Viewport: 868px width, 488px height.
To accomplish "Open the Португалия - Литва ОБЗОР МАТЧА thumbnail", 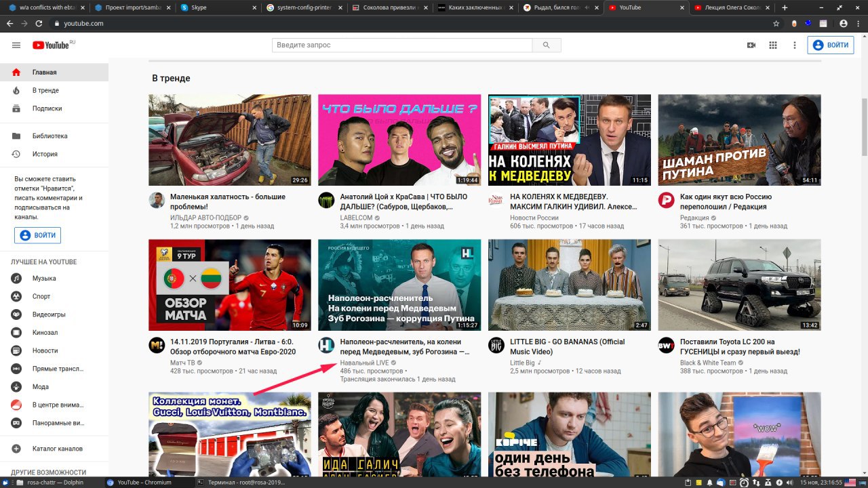I will coord(230,285).
